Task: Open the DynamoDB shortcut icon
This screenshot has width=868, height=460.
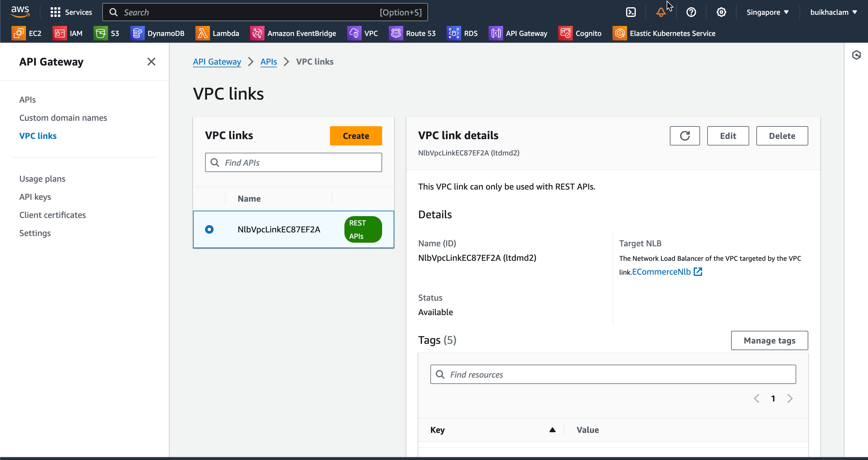Action: pyautogui.click(x=137, y=33)
